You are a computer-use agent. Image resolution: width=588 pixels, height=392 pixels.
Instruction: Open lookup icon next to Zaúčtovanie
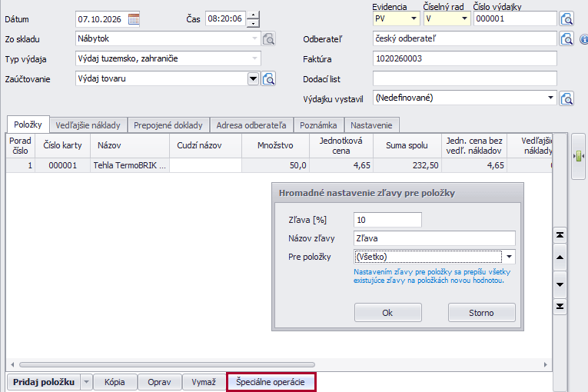coord(268,78)
